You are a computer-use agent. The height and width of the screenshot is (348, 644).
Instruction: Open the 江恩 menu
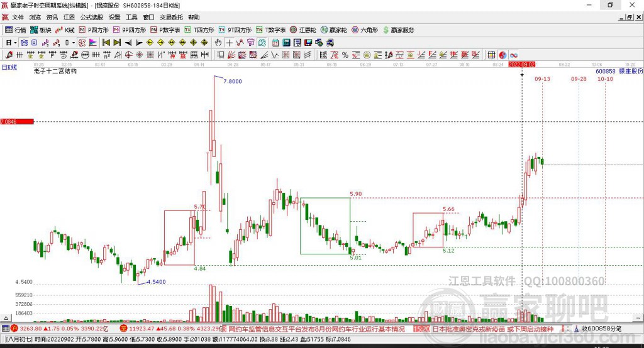[x=69, y=17]
